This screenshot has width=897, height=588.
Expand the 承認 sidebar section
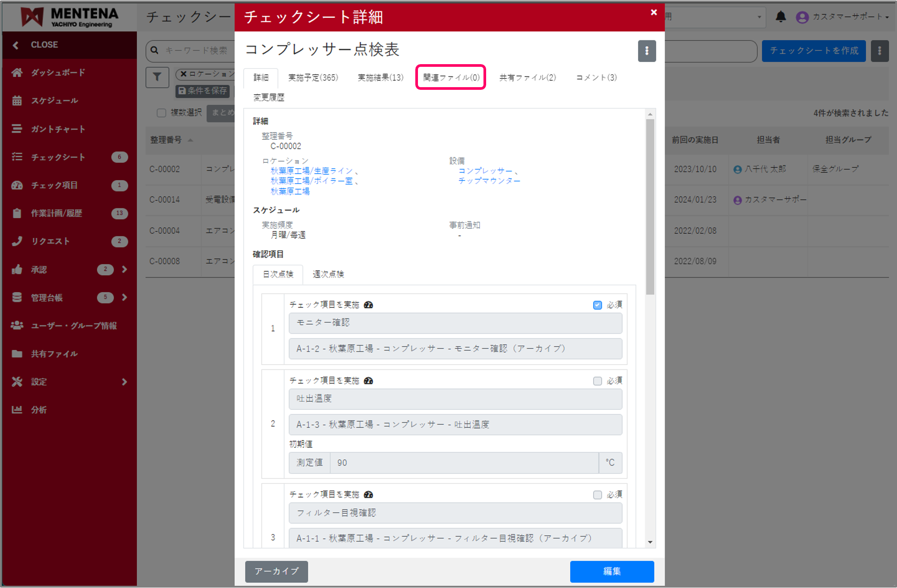[x=124, y=269]
